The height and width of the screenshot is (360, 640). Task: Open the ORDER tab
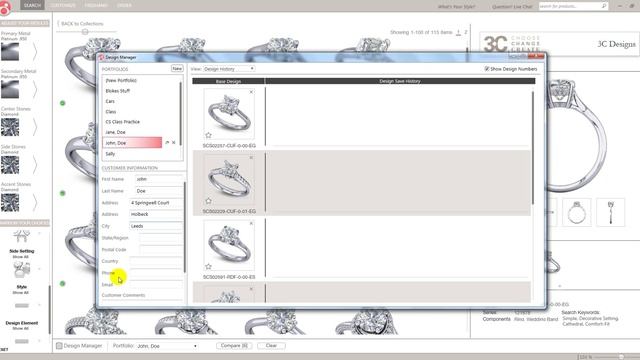click(124, 5)
